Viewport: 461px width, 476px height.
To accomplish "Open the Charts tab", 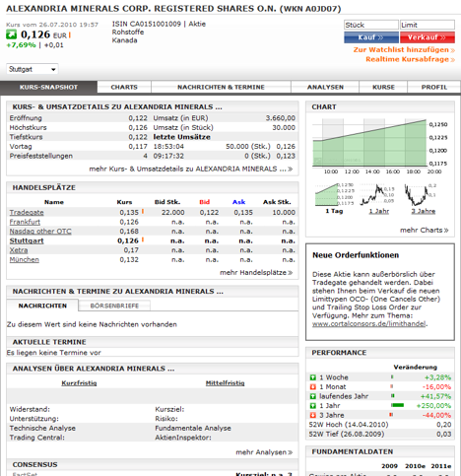I will 124,87.
